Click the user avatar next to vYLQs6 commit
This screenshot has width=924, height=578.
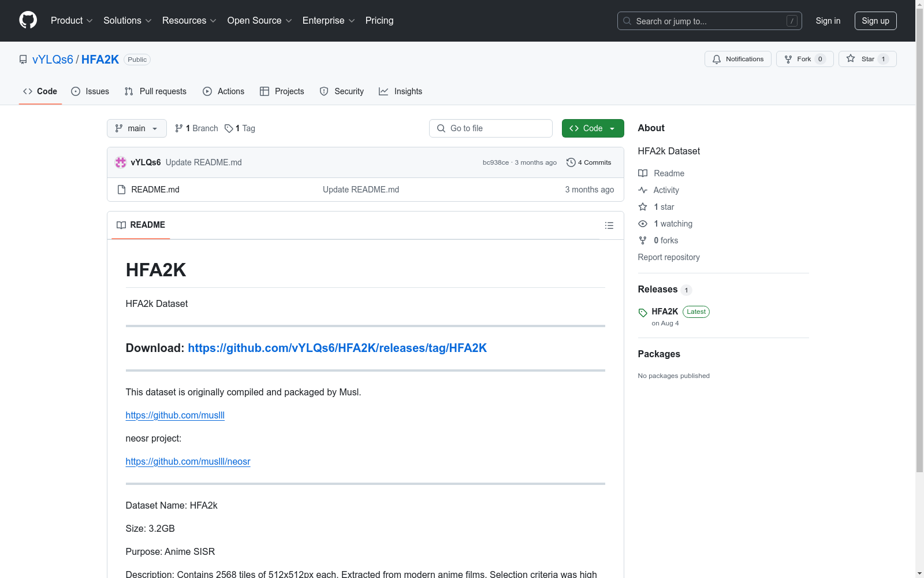tap(121, 162)
